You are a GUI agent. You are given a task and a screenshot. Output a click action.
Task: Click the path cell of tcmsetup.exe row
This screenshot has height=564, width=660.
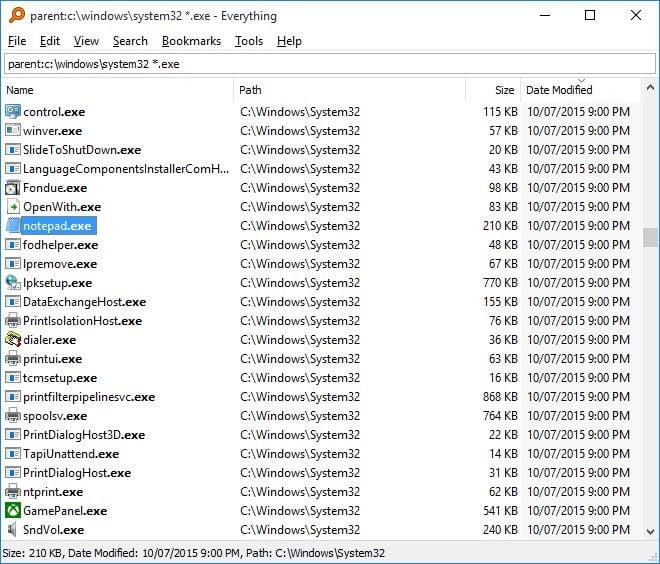pos(300,378)
